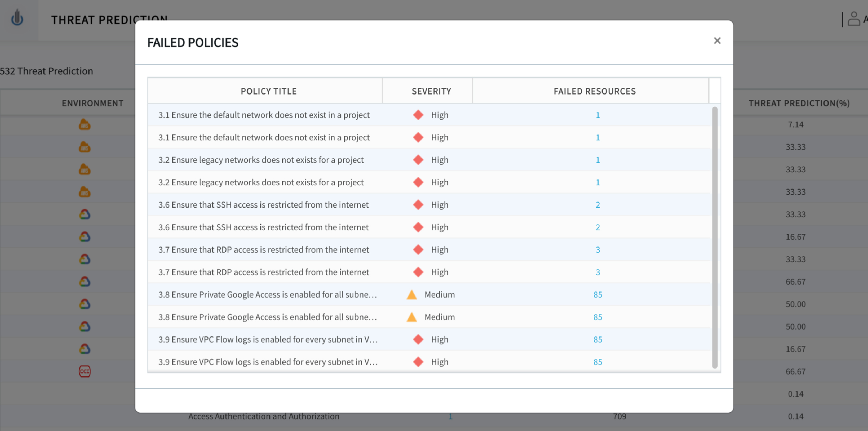This screenshot has height=431, width=868.
Task: Open failed resources 85 for first 3.9 row
Action: (598, 340)
